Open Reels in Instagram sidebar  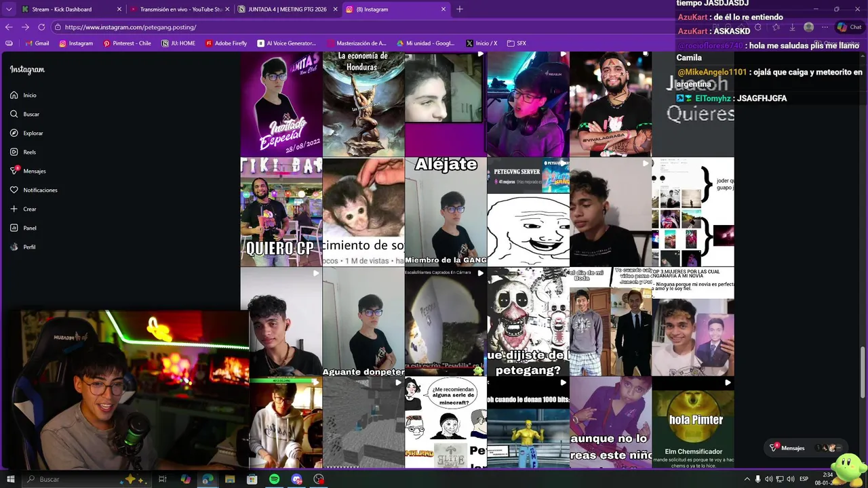point(23,152)
